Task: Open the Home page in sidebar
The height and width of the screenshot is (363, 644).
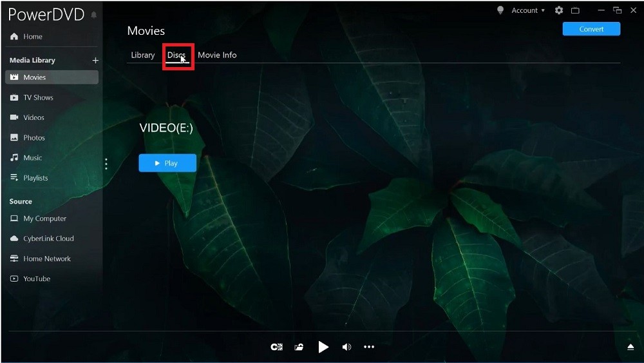Action: click(26, 37)
